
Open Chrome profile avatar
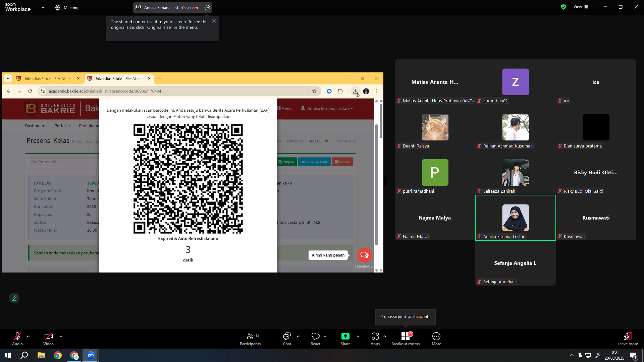366,91
